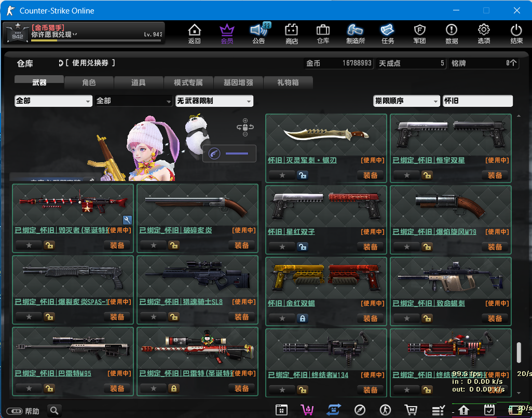Click the weapon list scrollbar thumb
The width and height of the screenshot is (532, 418).
519,352
